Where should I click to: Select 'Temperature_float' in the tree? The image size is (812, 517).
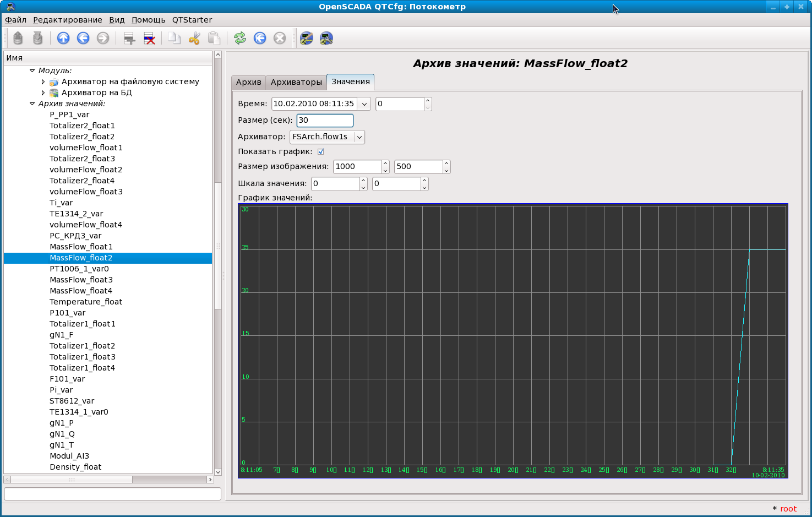tap(86, 302)
